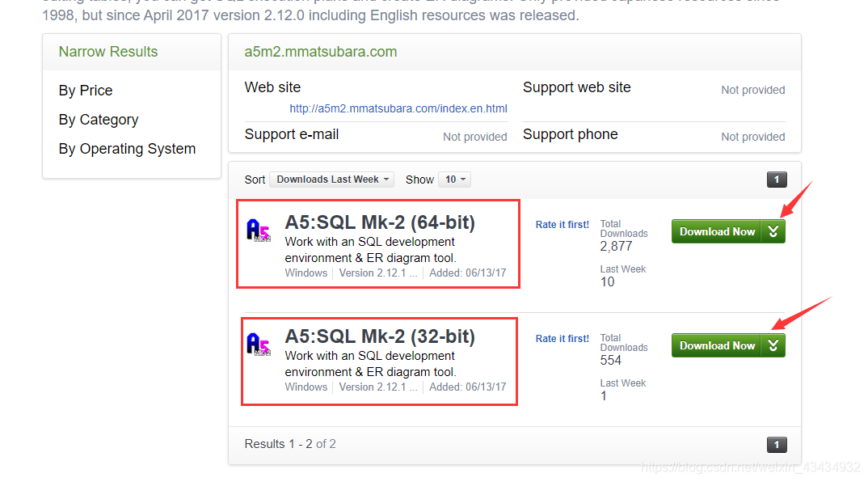868x482 pixels.
Task: Click the Results 1 - 2 of 2 text
Action: point(290,444)
